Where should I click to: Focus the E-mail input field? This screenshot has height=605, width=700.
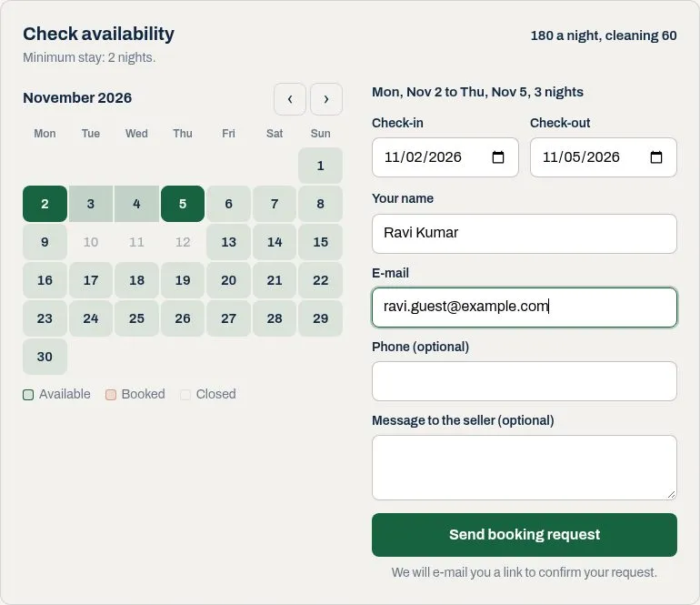pyautogui.click(x=525, y=308)
